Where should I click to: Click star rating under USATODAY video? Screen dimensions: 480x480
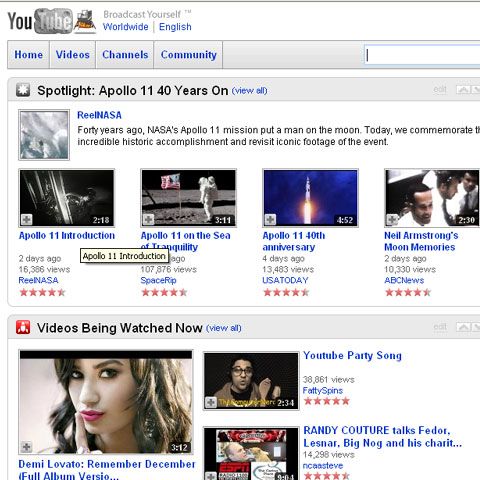(x=286, y=293)
